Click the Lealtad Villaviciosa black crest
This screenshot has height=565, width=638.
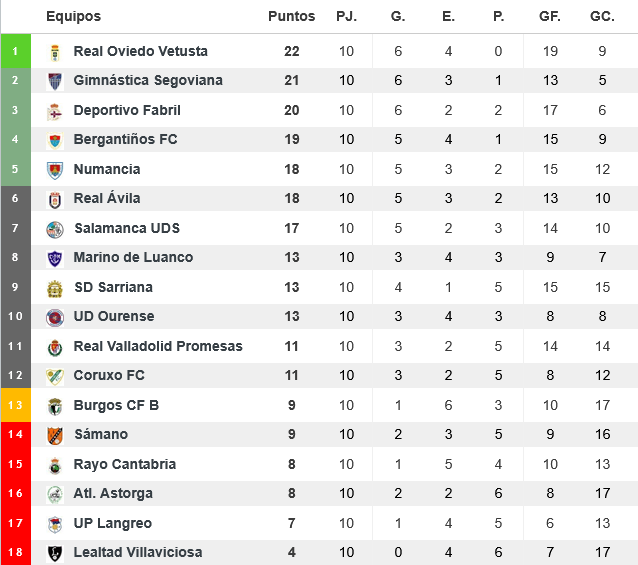55,553
